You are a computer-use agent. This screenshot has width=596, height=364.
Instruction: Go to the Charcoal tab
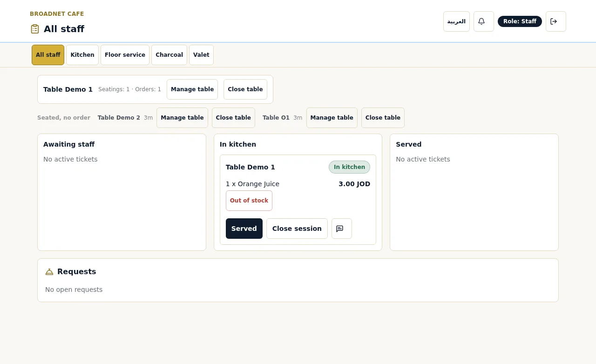[169, 55]
